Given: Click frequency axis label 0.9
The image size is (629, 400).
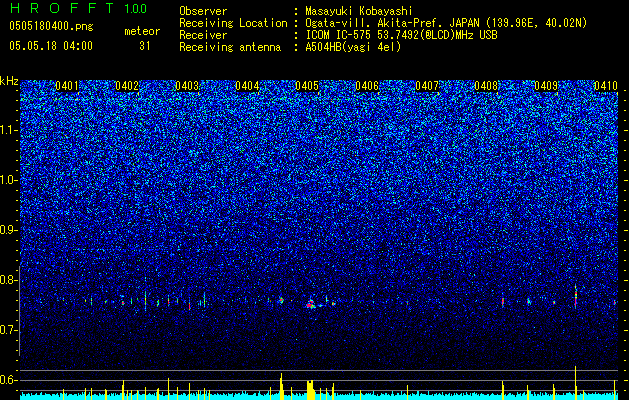Looking at the screenshot, I should pos(9,230).
